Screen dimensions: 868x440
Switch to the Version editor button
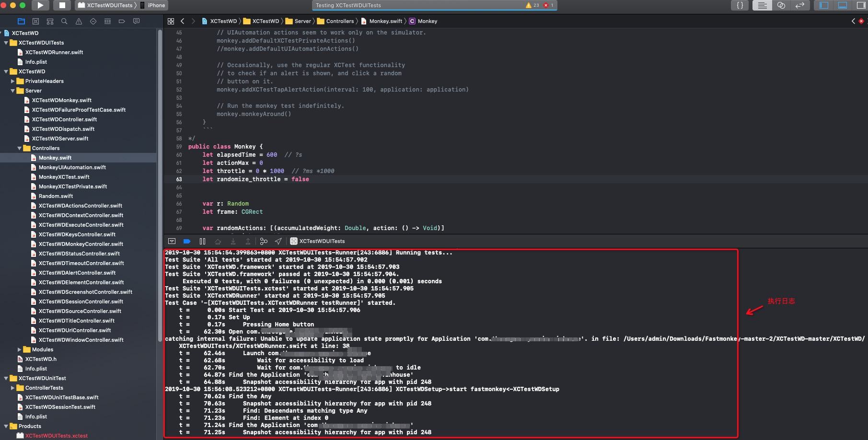click(799, 5)
